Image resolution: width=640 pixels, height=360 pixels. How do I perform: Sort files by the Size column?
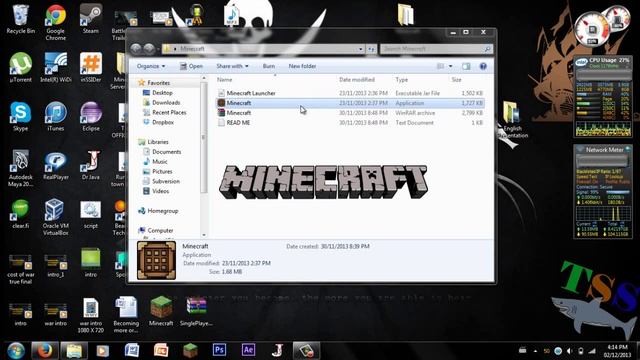(456, 80)
